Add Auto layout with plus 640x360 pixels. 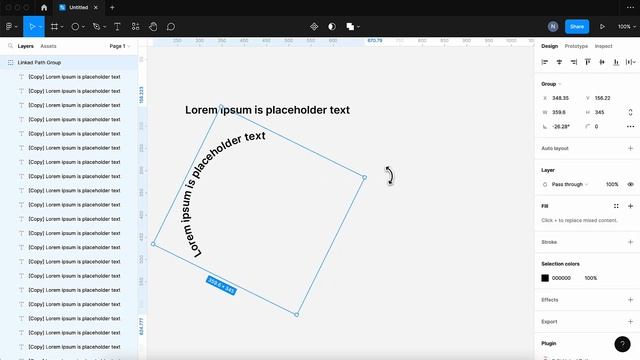(630, 148)
